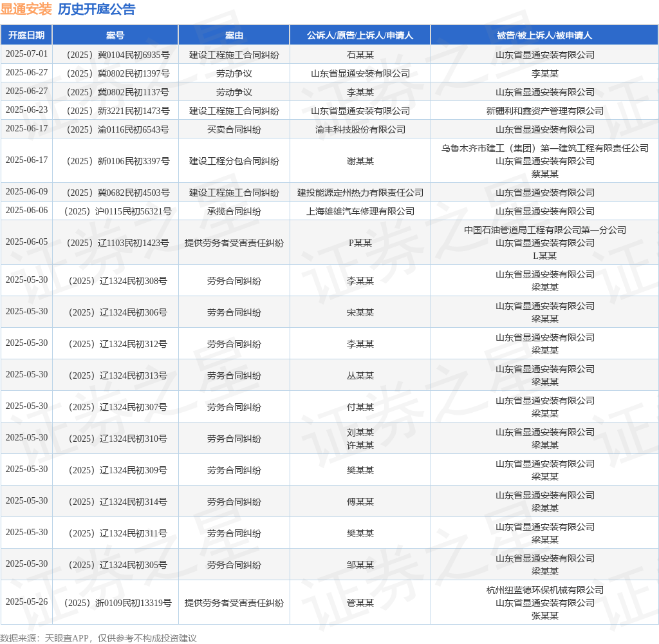Click case number (2025)辽1324民初310号

click(118, 439)
